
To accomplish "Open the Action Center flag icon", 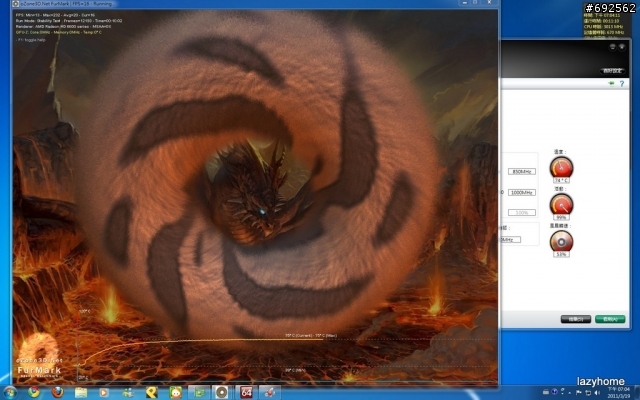I will pyautogui.click(x=578, y=392).
